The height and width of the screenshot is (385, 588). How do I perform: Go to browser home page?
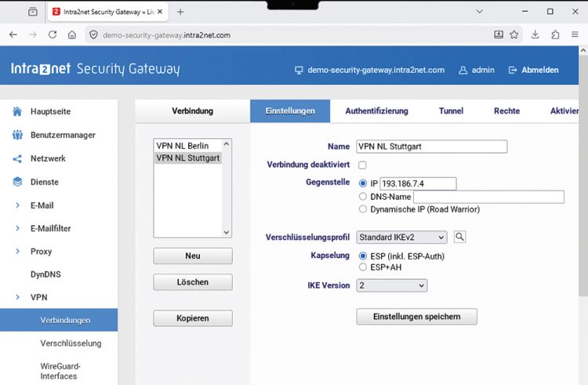point(72,35)
